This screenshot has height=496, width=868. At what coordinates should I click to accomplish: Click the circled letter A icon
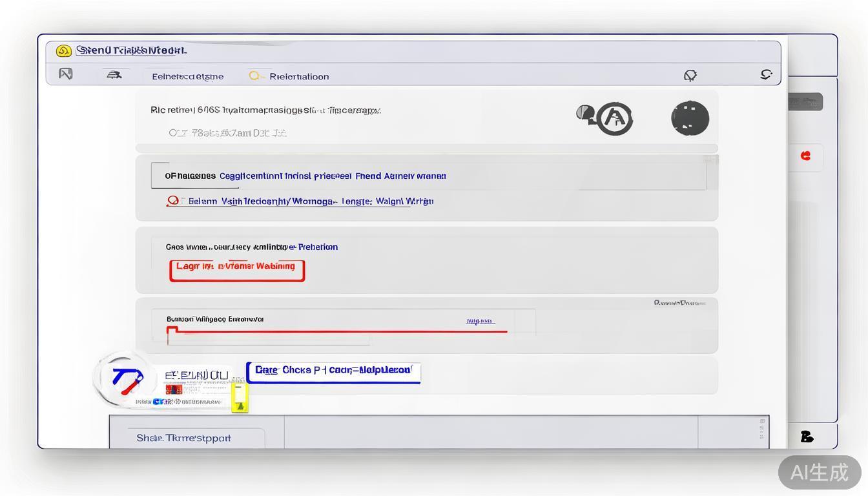pyautogui.click(x=614, y=118)
